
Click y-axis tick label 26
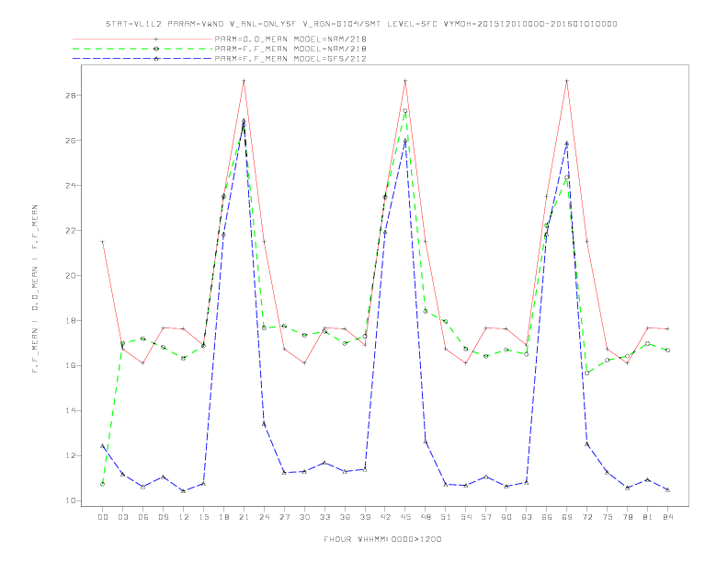click(71, 140)
